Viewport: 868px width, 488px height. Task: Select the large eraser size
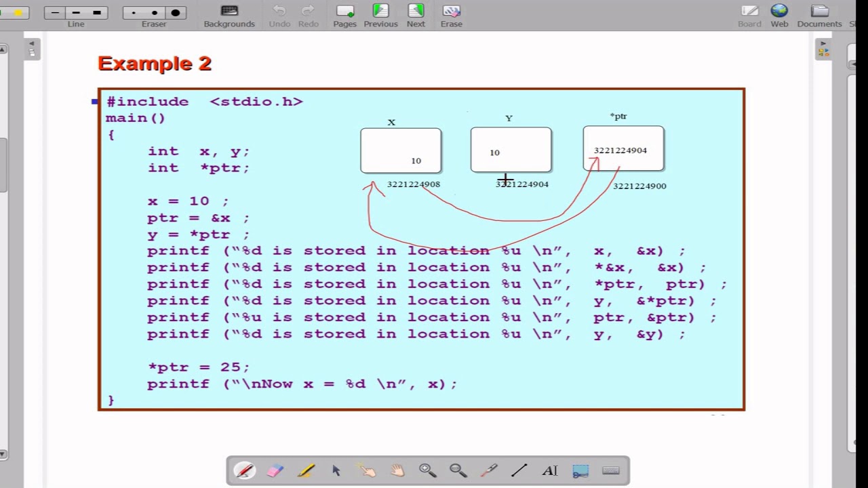click(176, 12)
